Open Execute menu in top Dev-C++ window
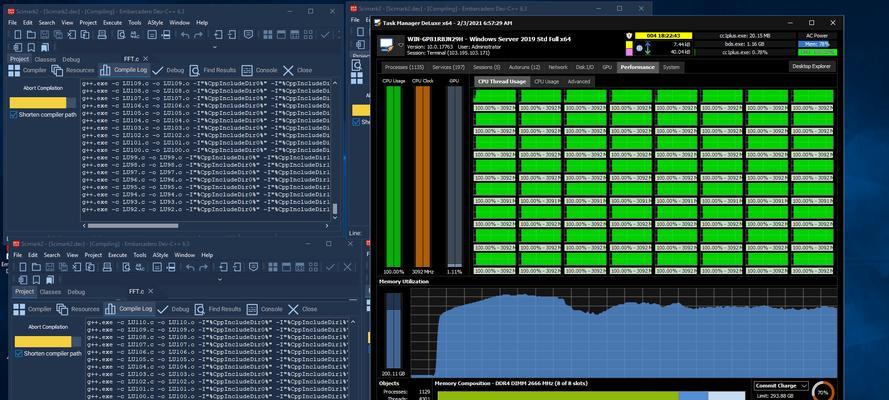This screenshot has width=889, height=400. click(x=112, y=23)
